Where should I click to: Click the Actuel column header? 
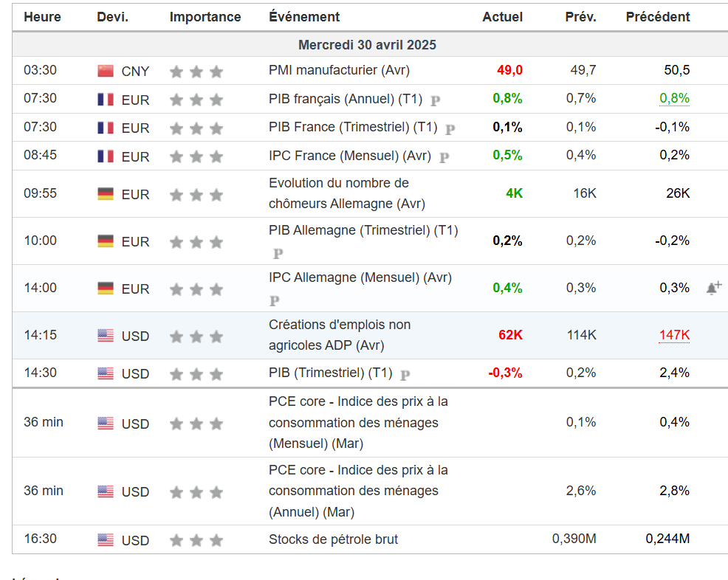tap(502, 17)
